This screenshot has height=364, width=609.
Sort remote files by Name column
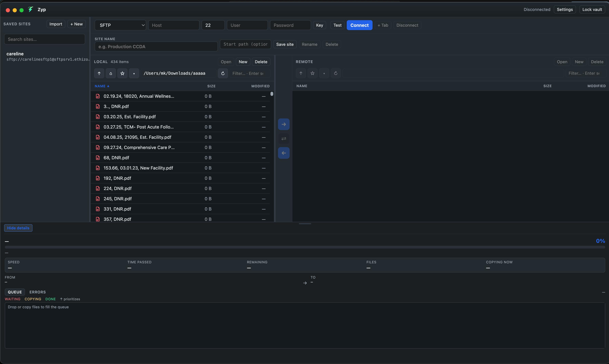(302, 86)
